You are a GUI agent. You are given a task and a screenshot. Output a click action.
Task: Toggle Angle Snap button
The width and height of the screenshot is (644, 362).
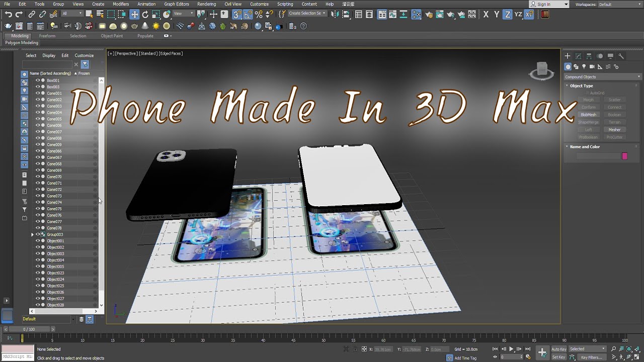pos(248,15)
